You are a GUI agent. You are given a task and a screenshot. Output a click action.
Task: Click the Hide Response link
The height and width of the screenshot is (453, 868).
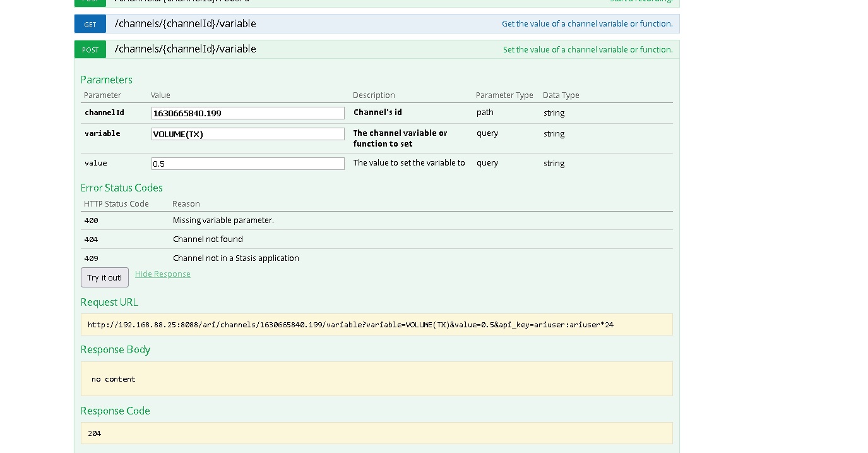pos(162,274)
